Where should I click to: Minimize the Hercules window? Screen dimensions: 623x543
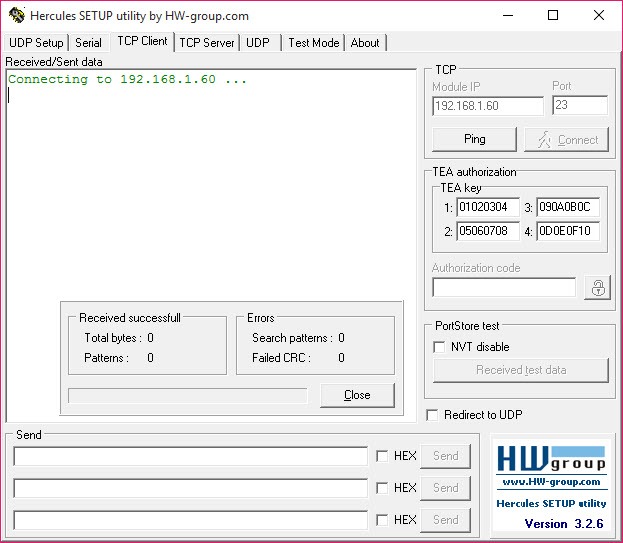508,15
